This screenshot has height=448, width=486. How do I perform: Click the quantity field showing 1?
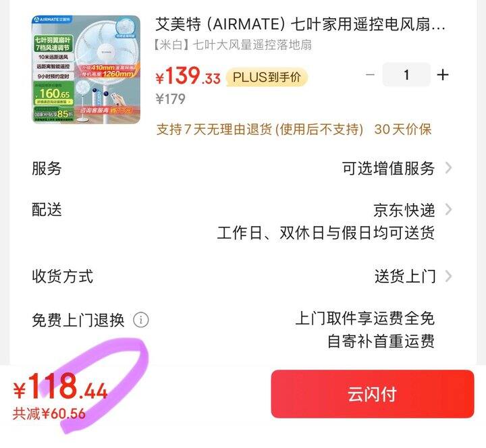click(x=406, y=75)
